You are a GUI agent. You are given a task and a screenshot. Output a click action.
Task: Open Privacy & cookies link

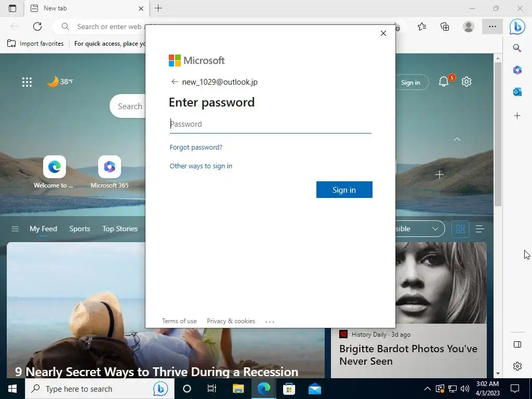point(231,321)
